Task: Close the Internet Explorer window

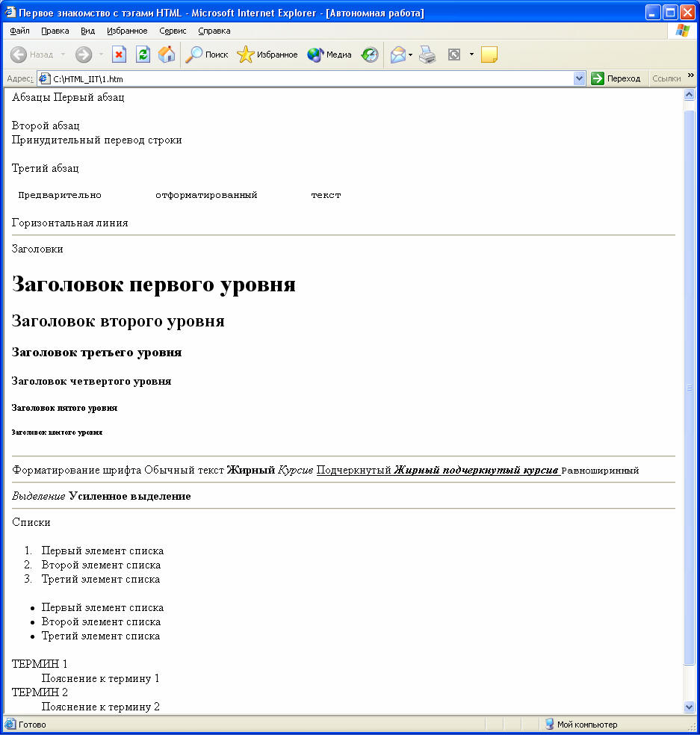Action: [688, 13]
